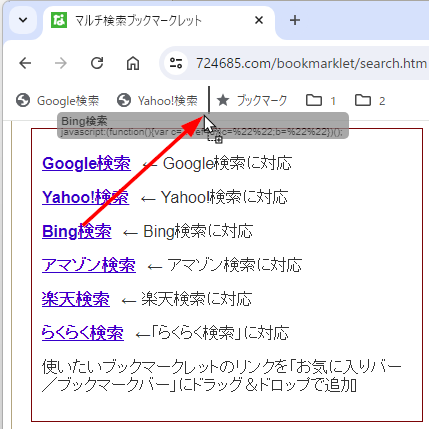Click the 楽天検索 bookmarklet link
Screen dimensions: 429x429
click(76, 299)
